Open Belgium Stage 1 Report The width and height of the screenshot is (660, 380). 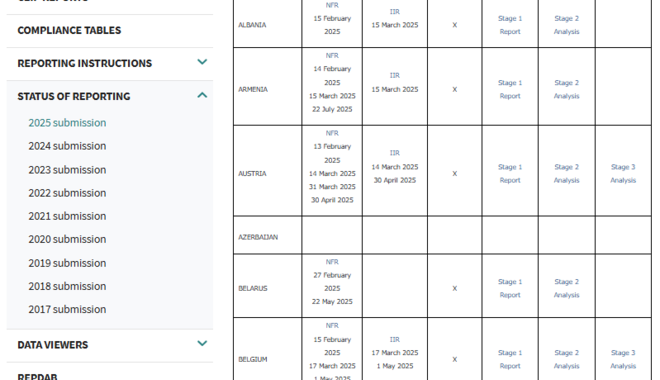510,359
